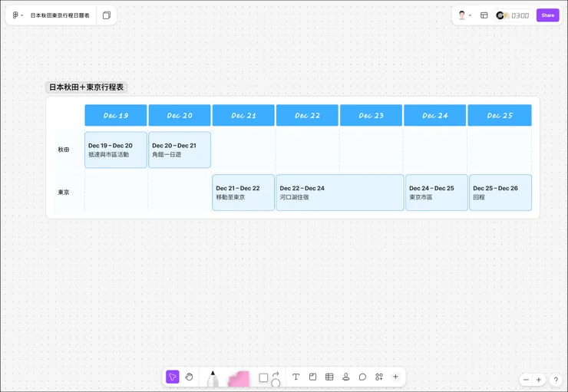Select the circle shape tool
568x392 pixels.
(x=276, y=383)
